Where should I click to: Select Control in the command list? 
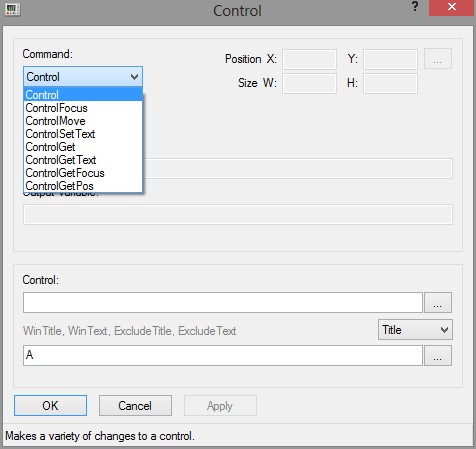(x=83, y=95)
